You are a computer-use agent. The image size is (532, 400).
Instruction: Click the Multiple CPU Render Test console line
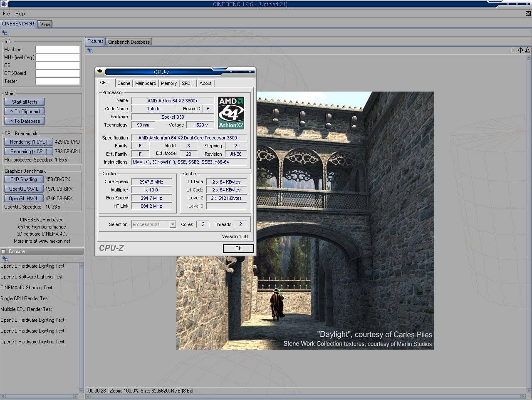(26, 309)
